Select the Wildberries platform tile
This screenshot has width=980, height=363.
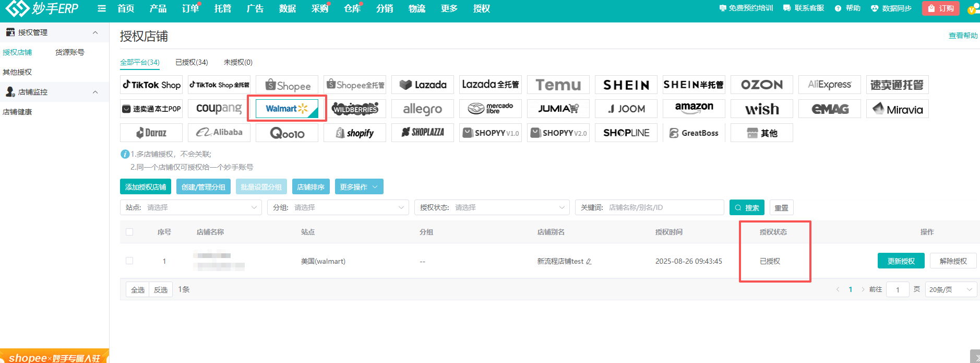[355, 109]
